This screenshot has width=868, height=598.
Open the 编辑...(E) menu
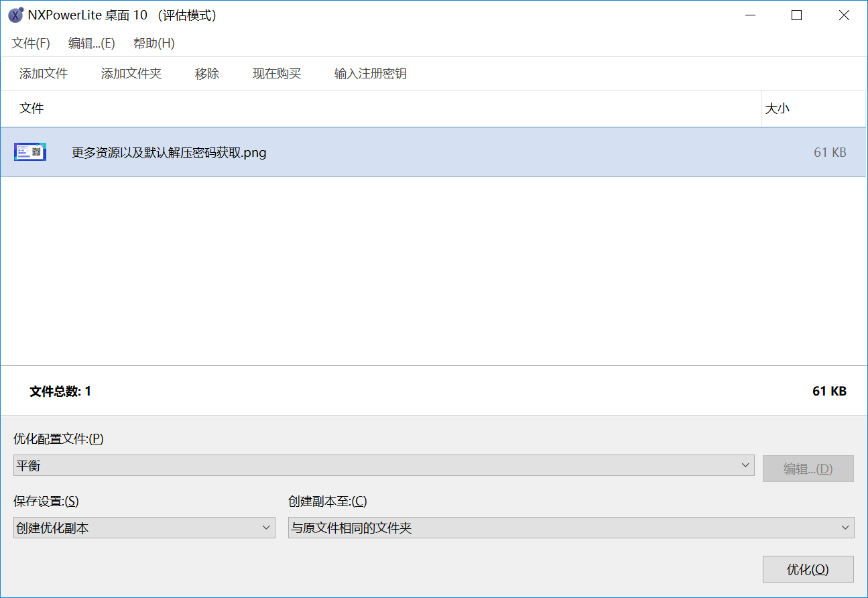pyautogui.click(x=92, y=44)
